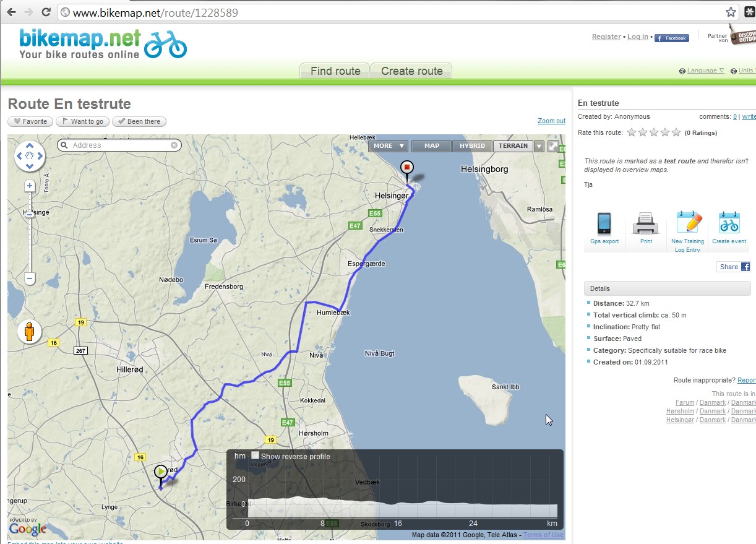Click the Google logo on map

click(x=27, y=529)
